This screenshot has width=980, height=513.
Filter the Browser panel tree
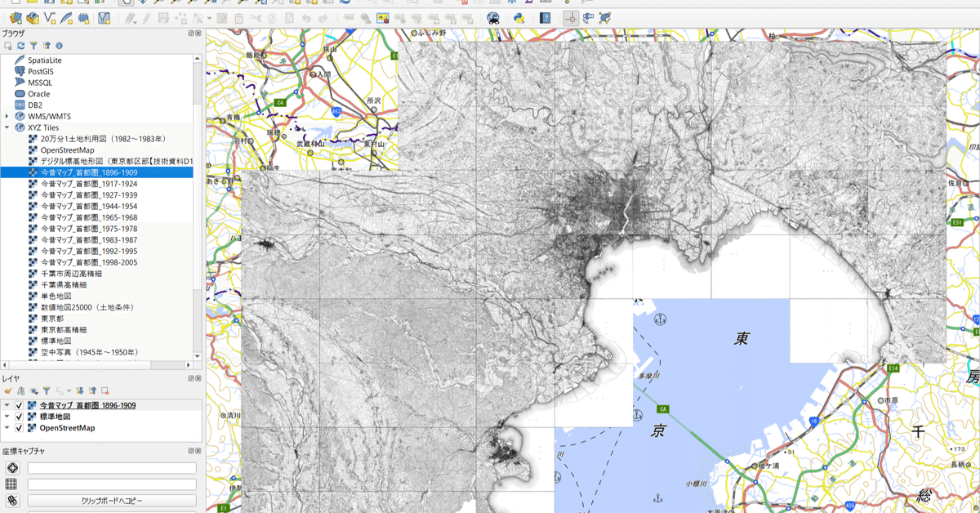point(33,46)
